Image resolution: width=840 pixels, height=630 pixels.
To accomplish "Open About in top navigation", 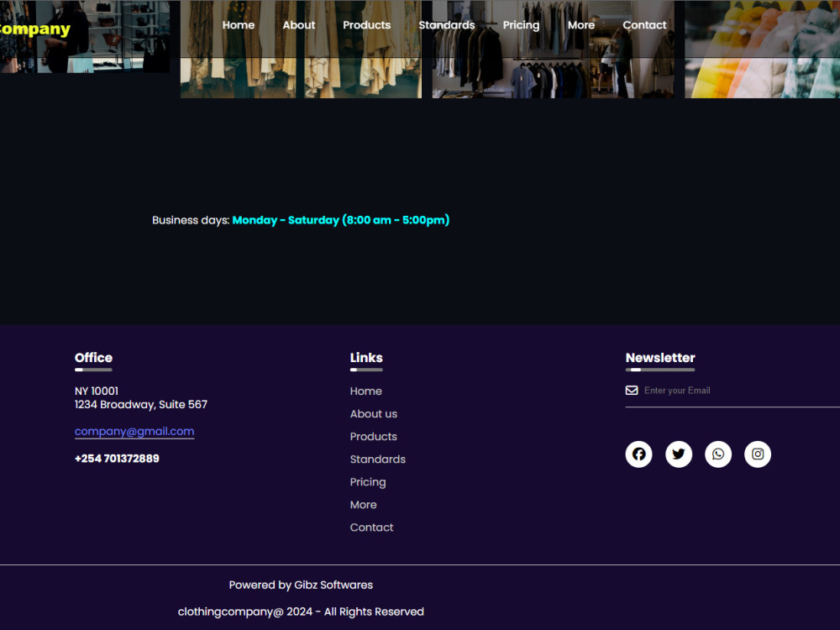I will pyautogui.click(x=299, y=25).
